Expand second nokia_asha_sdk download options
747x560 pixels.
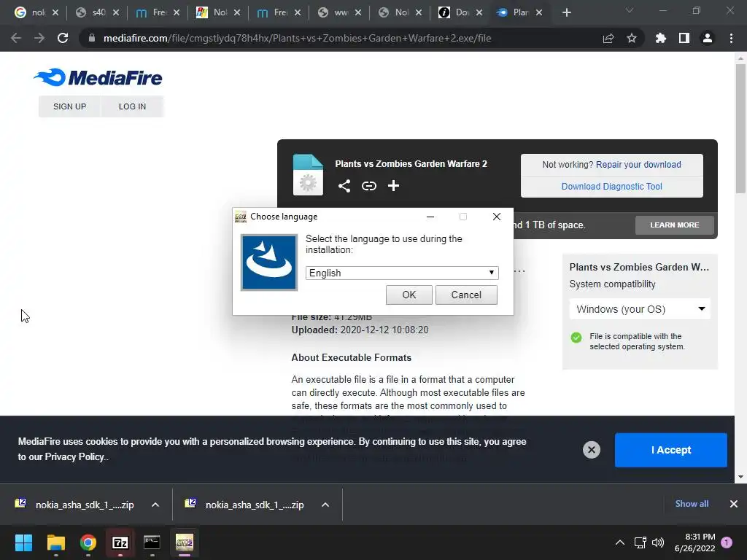coord(325,505)
